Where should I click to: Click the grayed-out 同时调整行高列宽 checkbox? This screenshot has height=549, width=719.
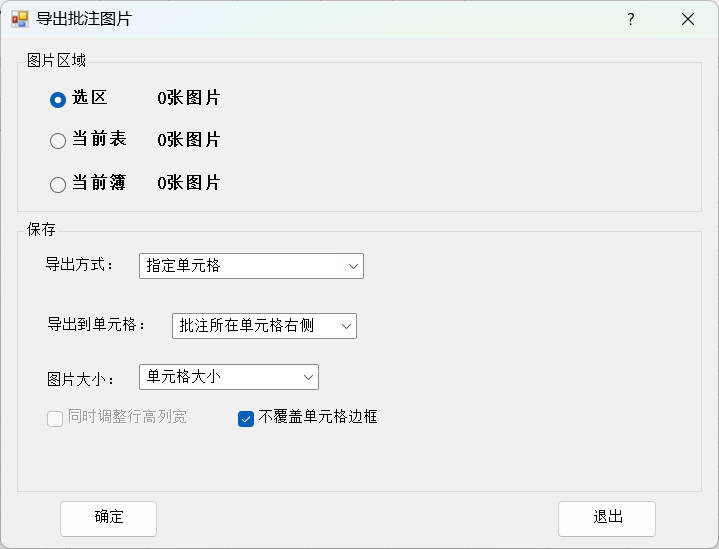click(56, 418)
